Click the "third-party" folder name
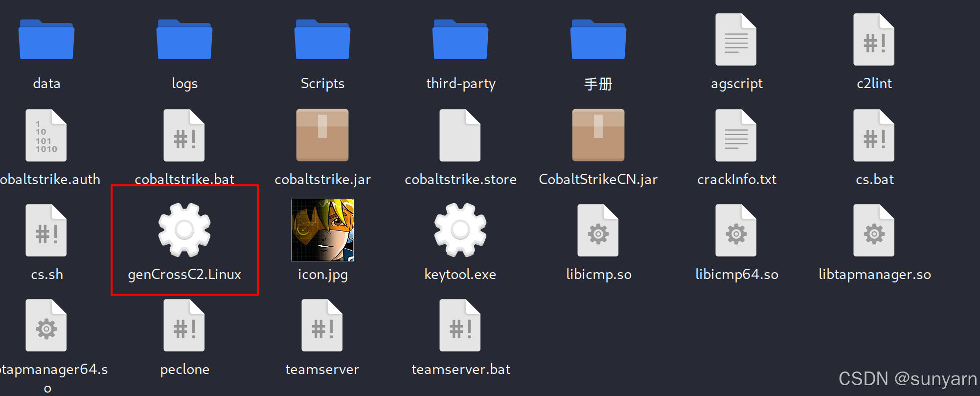This screenshot has height=396, width=980. [460, 84]
